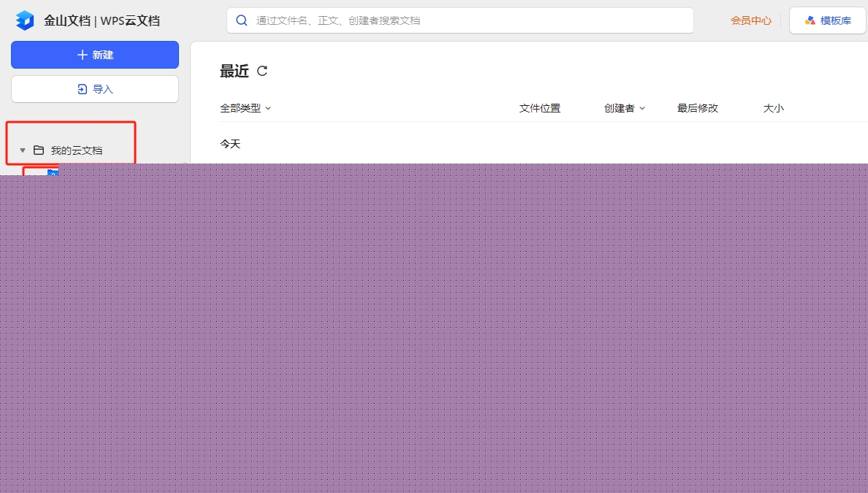Focus the document search input field
The image size is (868, 493).
pos(468,20)
